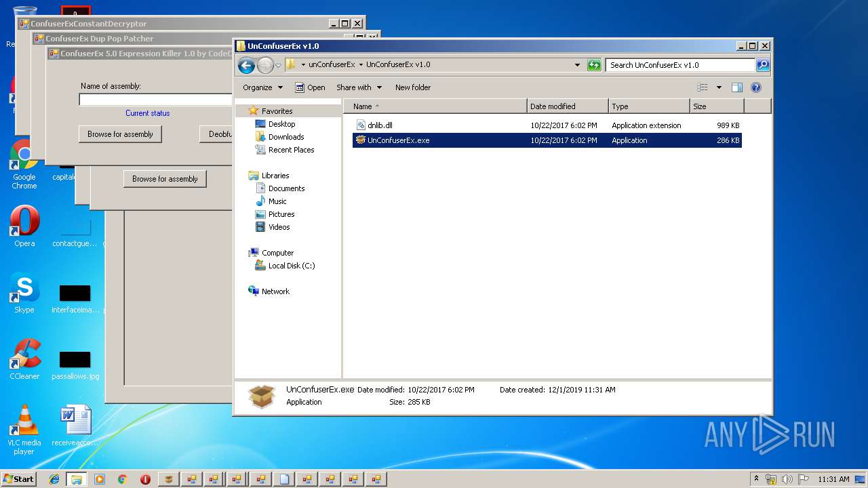Go back in Explorer navigation
Image resolution: width=868 pixels, height=488 pixels.
click(x=246, y=65)
